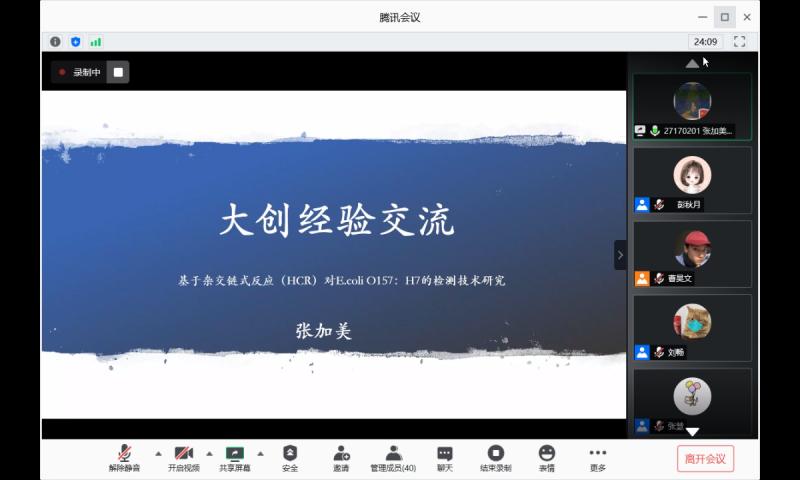Collapse the participant video sidebar
This screenshot has width=800, height=480.
620,255
